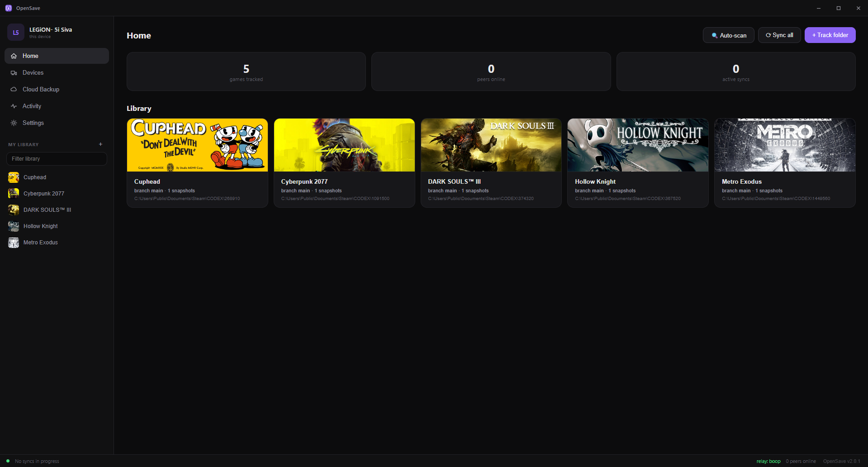Go to Cloud Backup section

57,90
